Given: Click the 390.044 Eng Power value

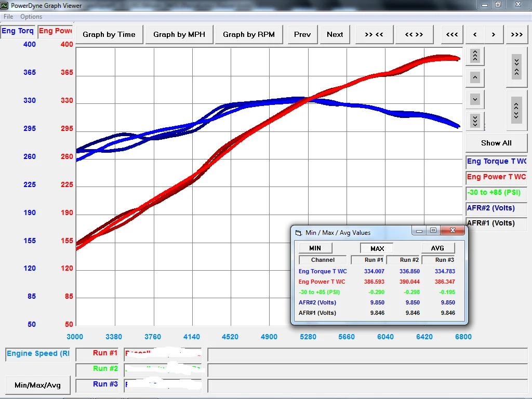Looking at the screenshot, I should pos(409,282).
